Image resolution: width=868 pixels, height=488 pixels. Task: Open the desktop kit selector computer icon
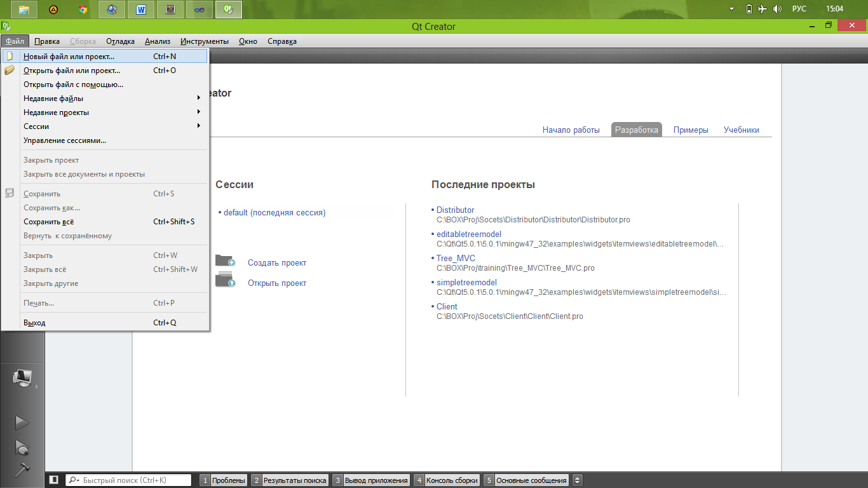[x=22, y=379]
